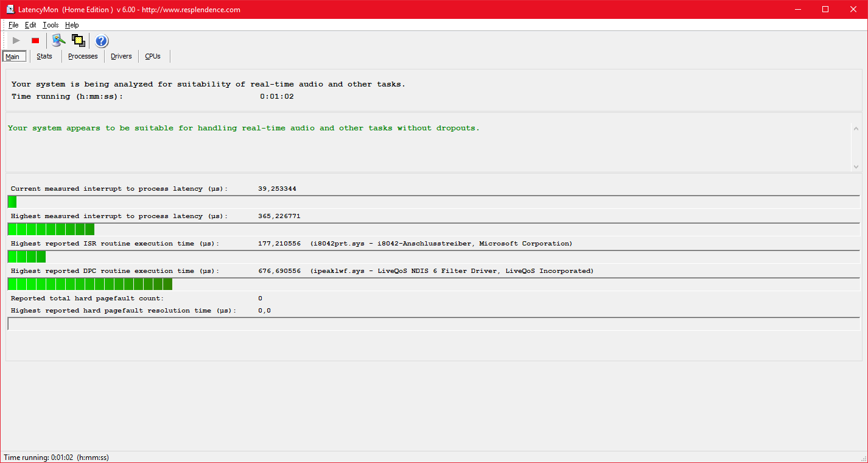
Task: Open the Tools menu
Action: tap(51, 25)
